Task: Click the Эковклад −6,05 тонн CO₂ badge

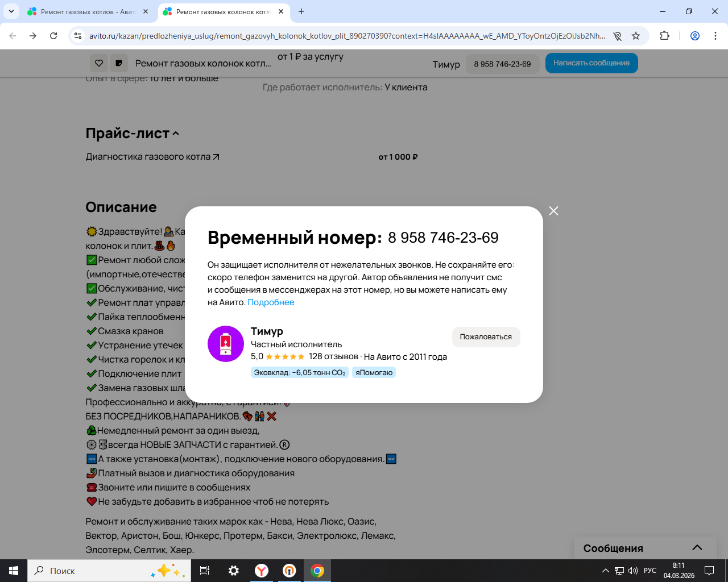Action: click(x=300, y=373)
